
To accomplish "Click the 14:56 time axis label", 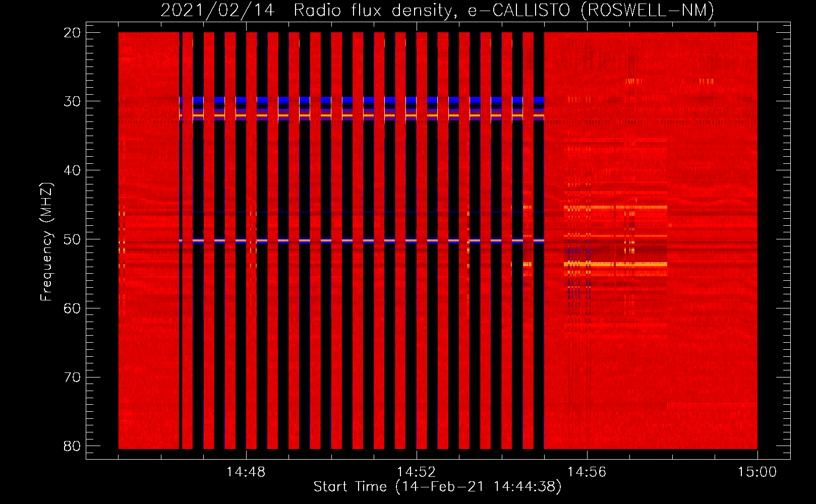I will pyautogui.click(x=587, y=472).
